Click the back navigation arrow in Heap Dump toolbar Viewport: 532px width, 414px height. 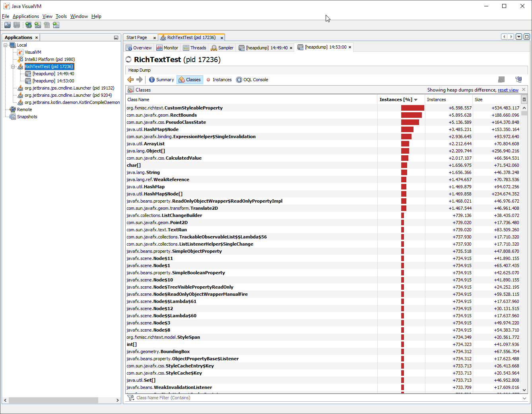[131, 79]
